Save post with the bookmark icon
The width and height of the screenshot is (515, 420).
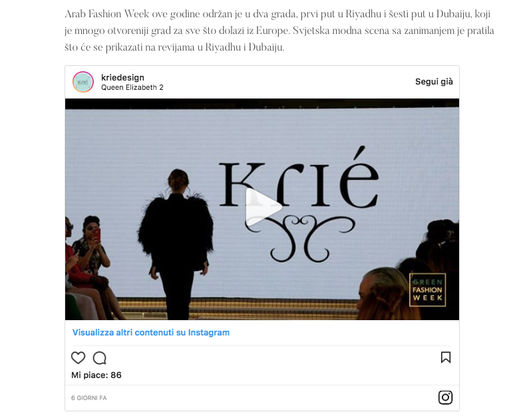click(446, 357)
